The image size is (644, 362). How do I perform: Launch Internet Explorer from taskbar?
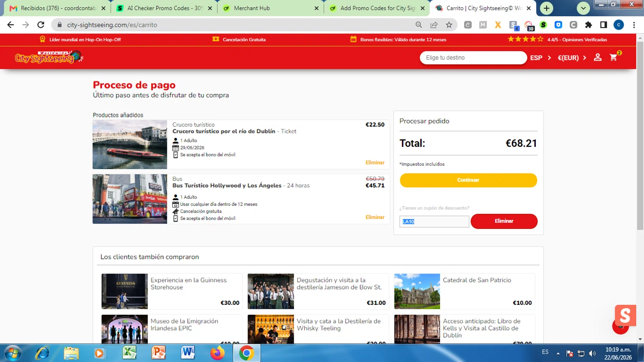[42, 353]
